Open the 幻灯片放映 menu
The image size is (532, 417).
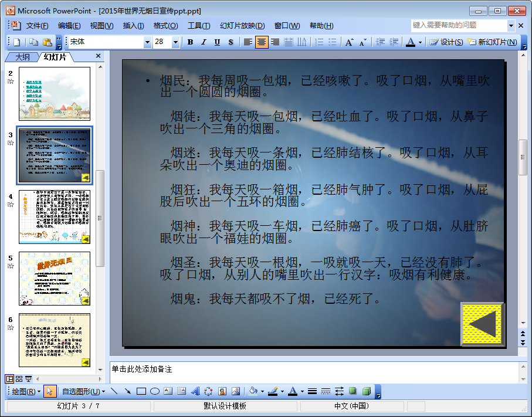click(242, 26)
